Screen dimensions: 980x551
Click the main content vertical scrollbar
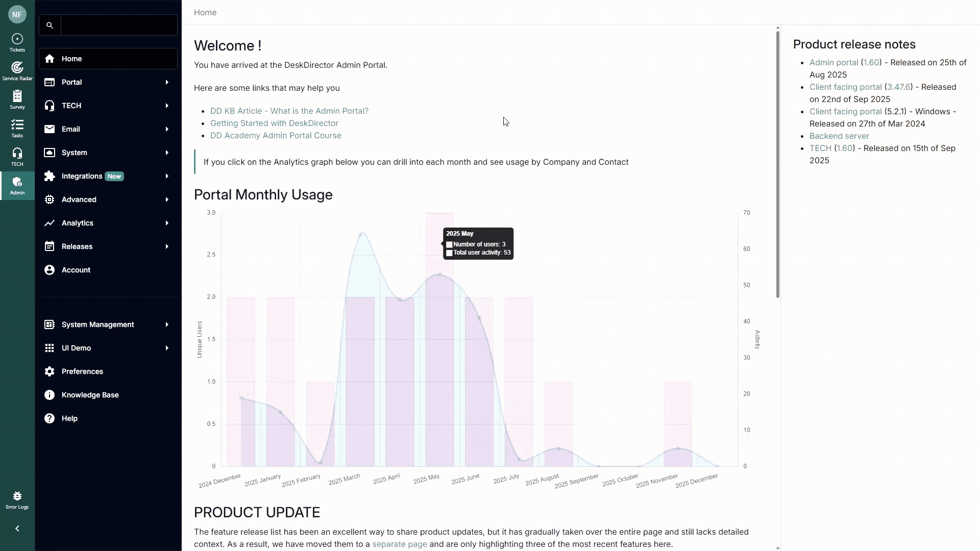point(777,163)
